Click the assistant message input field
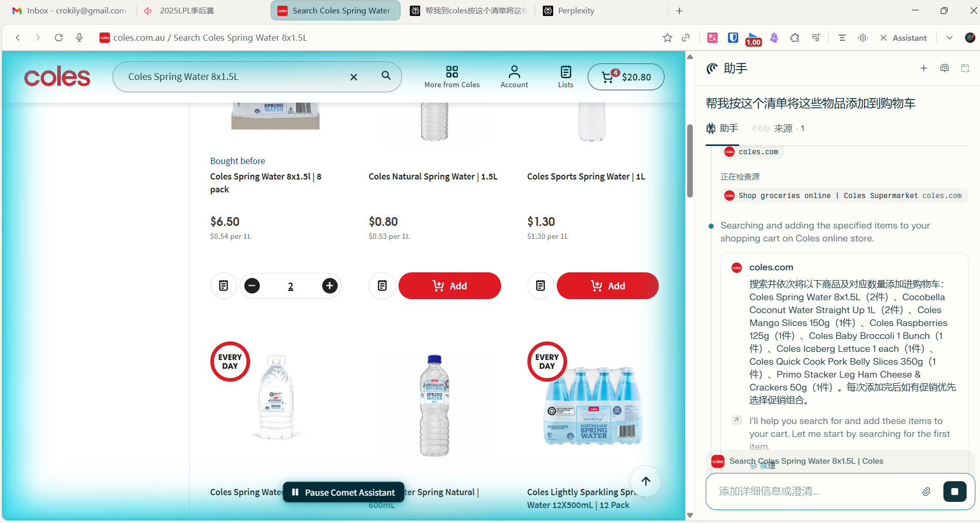The width and height of the screenshot is (980, 523). click(x=815, y=491)
